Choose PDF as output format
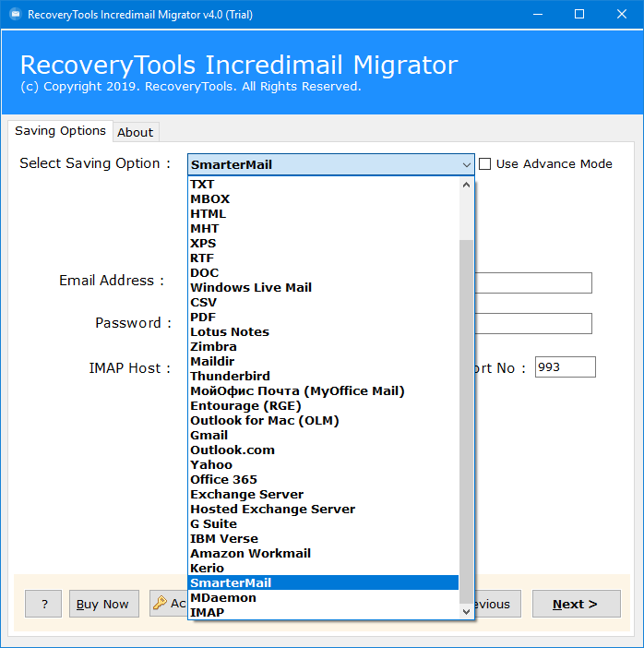Image resolution: width=644 pixels, height=648 pixels. point(324,317)
